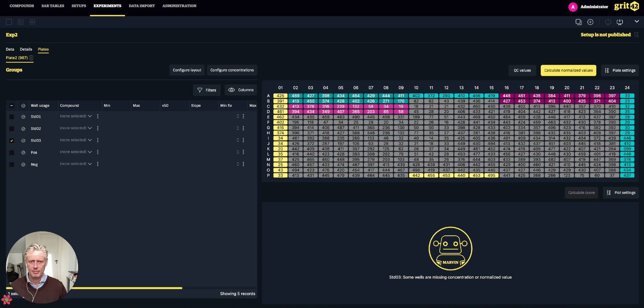Click the copy/duplicate icon in top toolbar
This screenshot has width=644, height=308.
click(578, 22)
